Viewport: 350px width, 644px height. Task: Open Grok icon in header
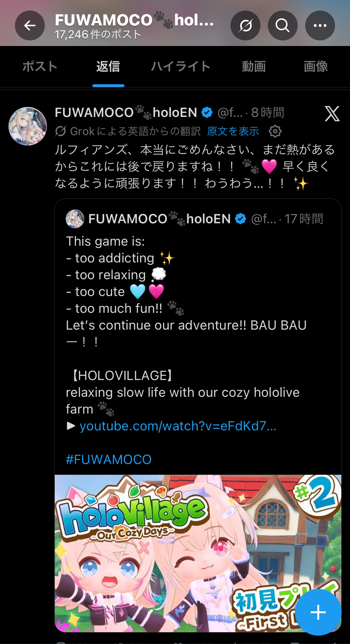[245, 25]
